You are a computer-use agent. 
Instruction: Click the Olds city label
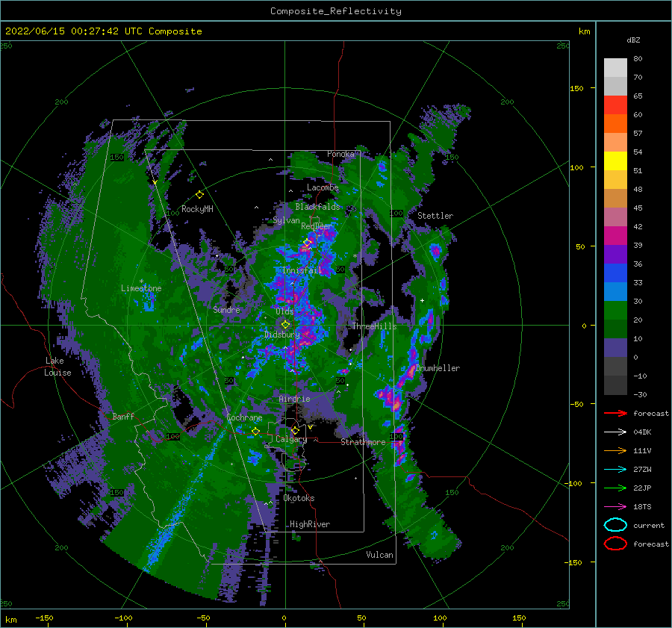[x=284, y=311]
